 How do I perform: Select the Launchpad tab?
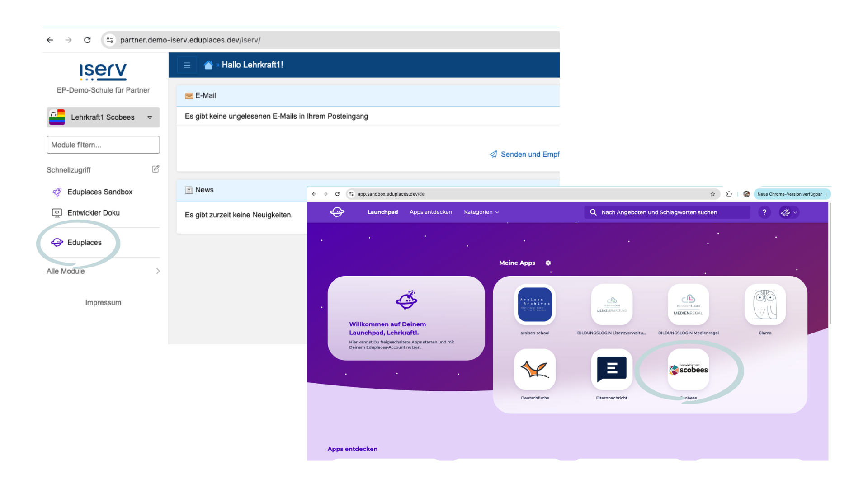pos(382,212)
